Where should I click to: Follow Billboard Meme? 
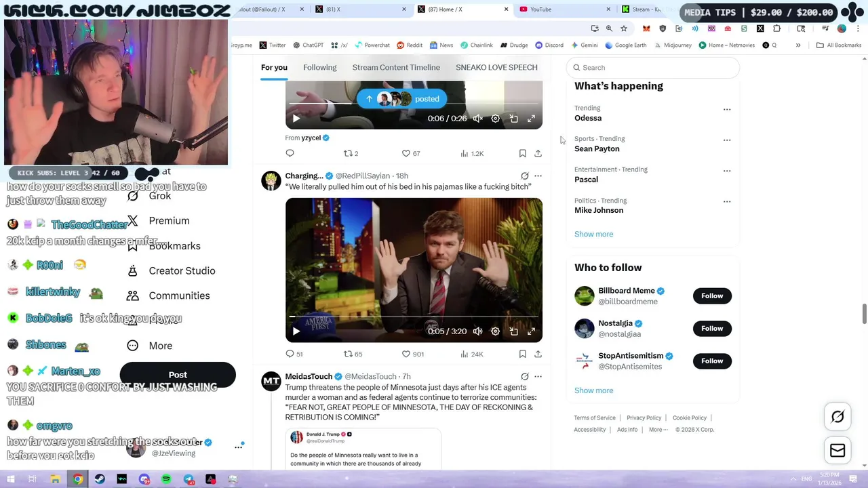[712, 296]
